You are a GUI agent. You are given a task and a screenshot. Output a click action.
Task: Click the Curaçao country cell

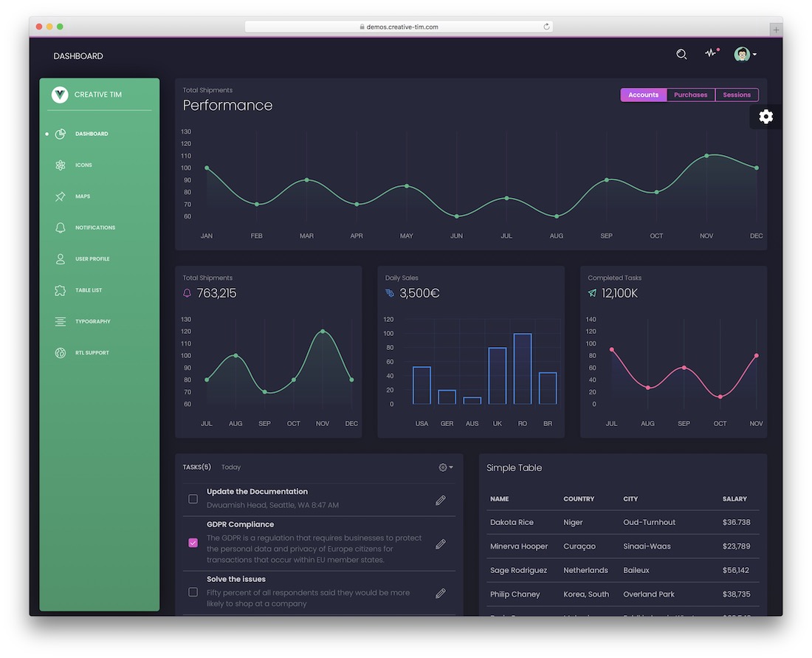pos(579,546)
